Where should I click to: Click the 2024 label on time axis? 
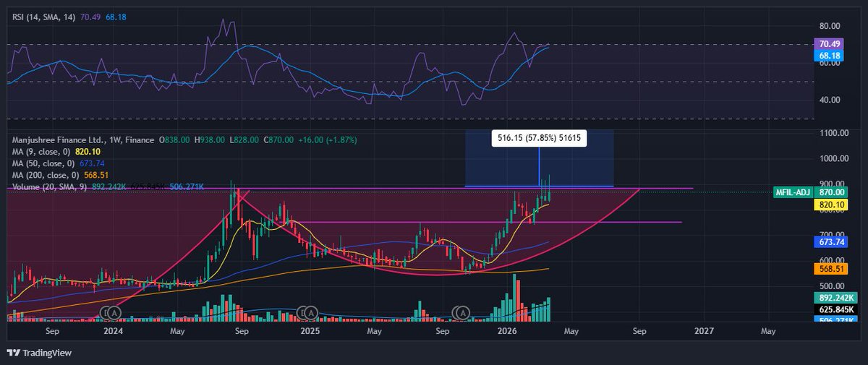pyautogui.click(x=114, y=330)
